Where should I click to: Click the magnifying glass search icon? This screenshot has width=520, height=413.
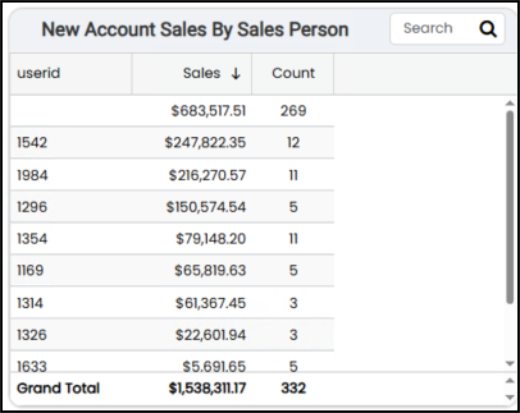(x=488, y=29)
